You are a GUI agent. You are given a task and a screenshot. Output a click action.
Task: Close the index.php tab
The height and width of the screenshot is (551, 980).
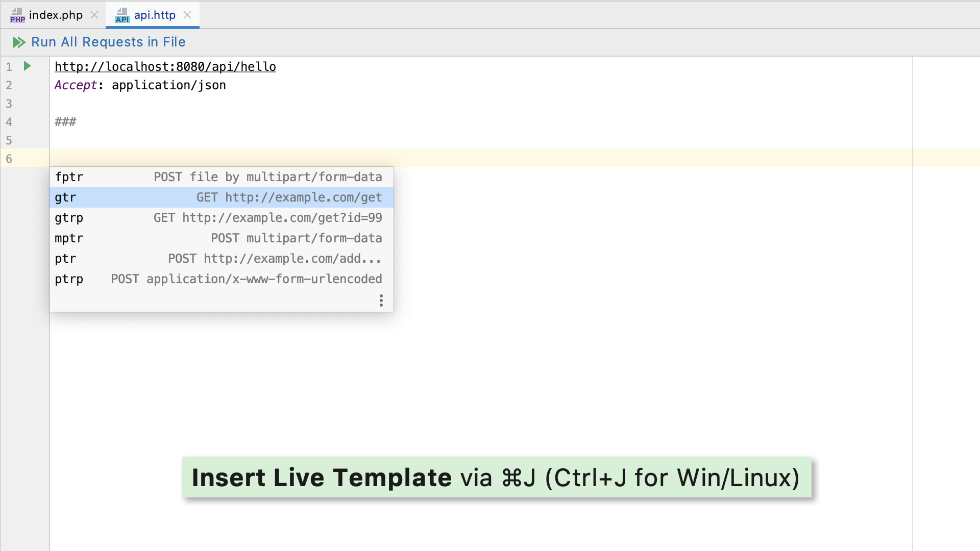point(94,15)
